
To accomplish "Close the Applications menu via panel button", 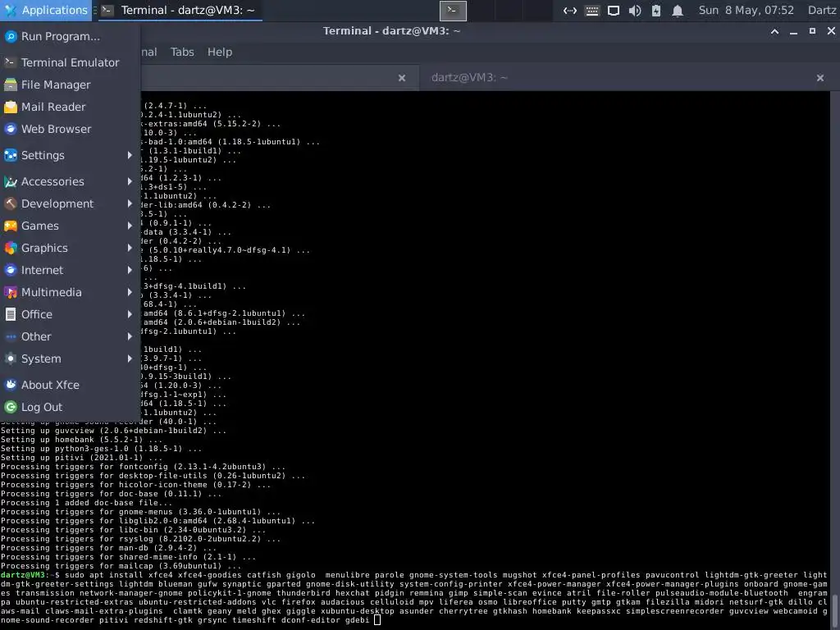I will tap(46, 10).
